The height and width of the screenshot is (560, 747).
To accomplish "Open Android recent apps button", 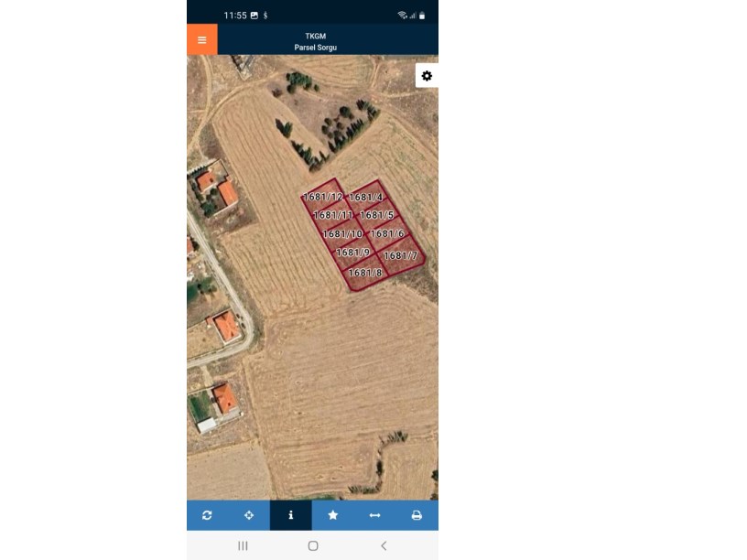I will point(243,545).
